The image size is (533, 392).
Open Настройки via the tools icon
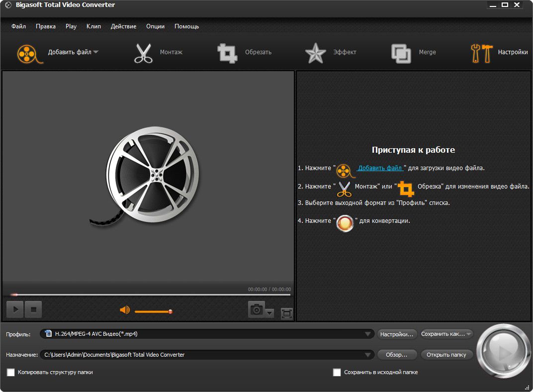pyautogui.click(x=482, y=53)
